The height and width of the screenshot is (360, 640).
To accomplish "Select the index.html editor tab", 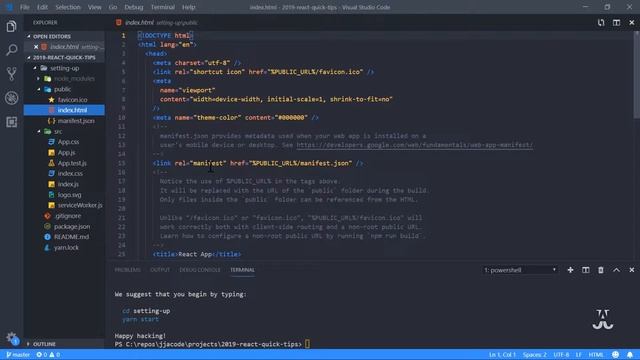I will click(157, 22).
